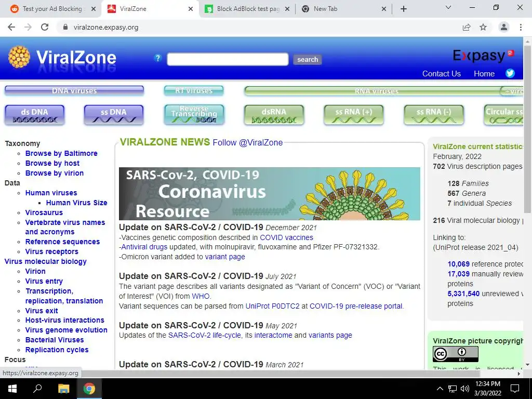View site info via padlock icon
The image size is (532, 399).
point(65,27)
